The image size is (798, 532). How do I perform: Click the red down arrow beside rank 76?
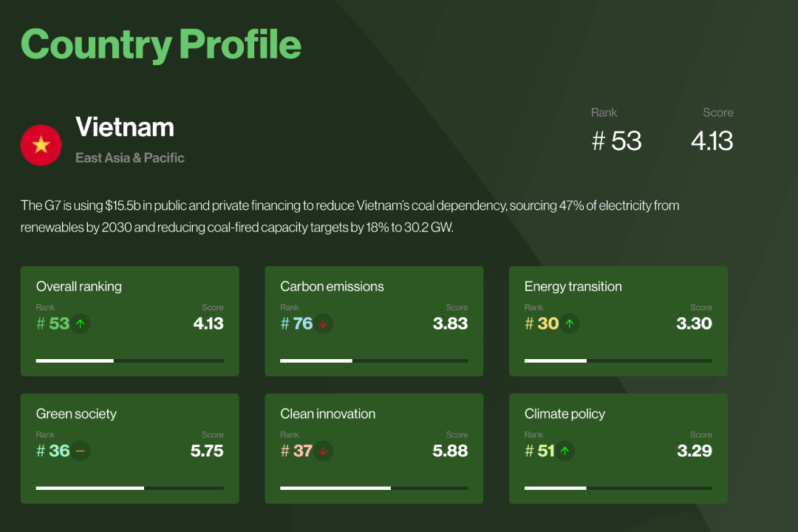[x=323, y=324]
